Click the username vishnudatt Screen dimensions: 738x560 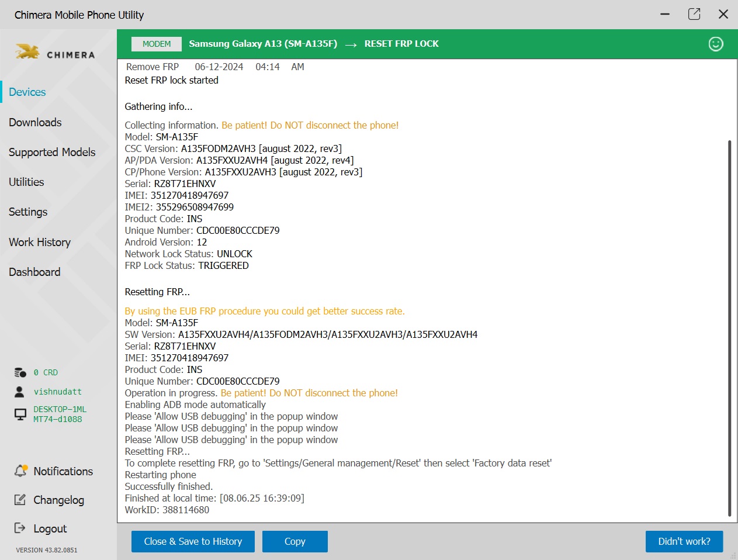[x=57, y=392]
